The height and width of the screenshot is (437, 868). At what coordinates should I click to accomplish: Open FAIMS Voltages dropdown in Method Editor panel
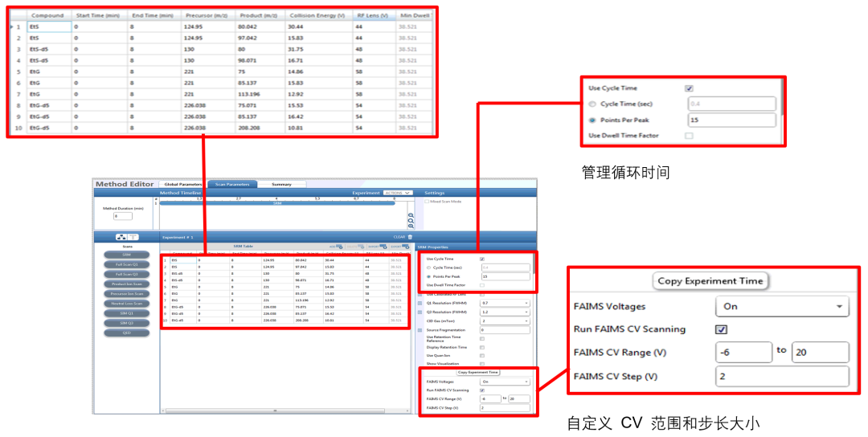pos(505,382)
